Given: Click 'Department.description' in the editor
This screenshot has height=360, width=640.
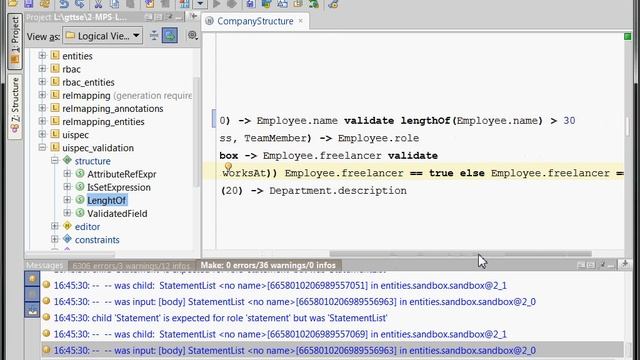Looking at the screenshot, I should click(338, 191).
